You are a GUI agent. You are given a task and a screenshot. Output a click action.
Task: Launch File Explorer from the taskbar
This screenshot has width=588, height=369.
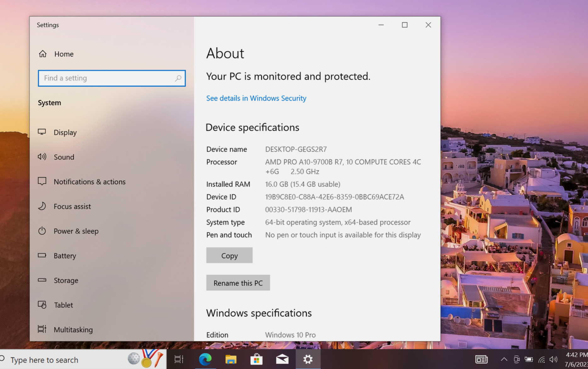click(231, 359)
